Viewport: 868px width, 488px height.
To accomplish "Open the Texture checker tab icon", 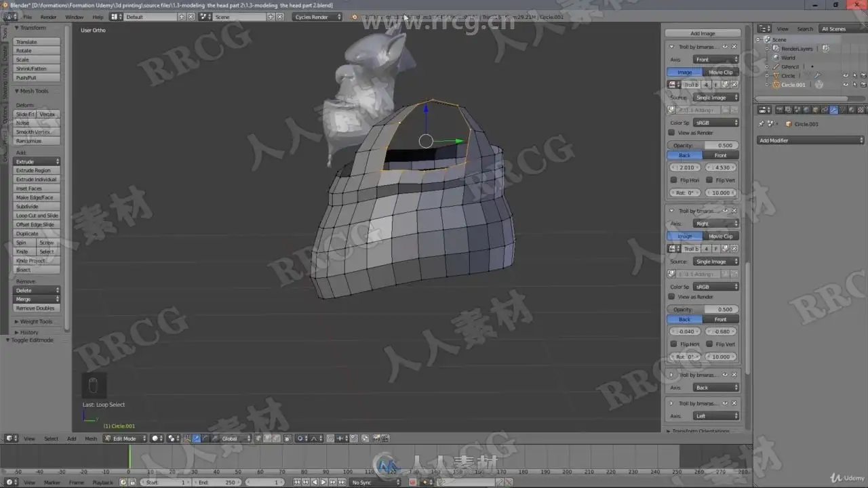I will [861, 110].
